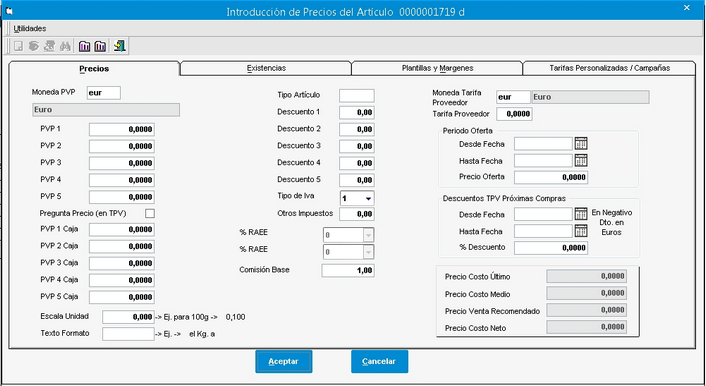Click the Comisión Base field
The width and height of the screenshot is (706, 386).
click(348, 270)
